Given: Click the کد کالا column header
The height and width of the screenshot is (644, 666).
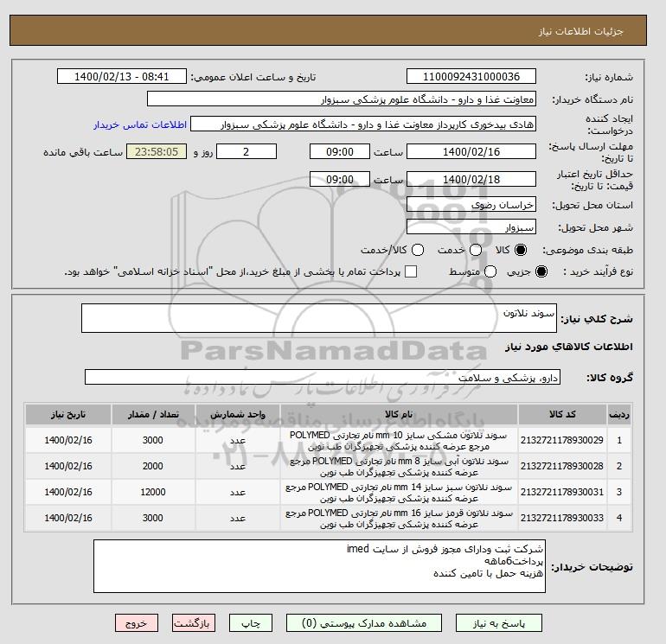Looking at the screenshot, I should [x=562, y=414].
